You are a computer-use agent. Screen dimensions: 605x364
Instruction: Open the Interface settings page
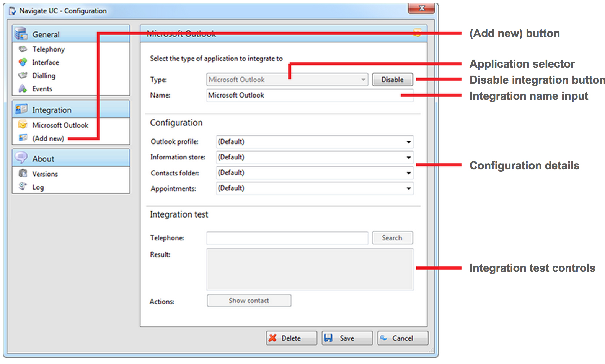point(45,62)
